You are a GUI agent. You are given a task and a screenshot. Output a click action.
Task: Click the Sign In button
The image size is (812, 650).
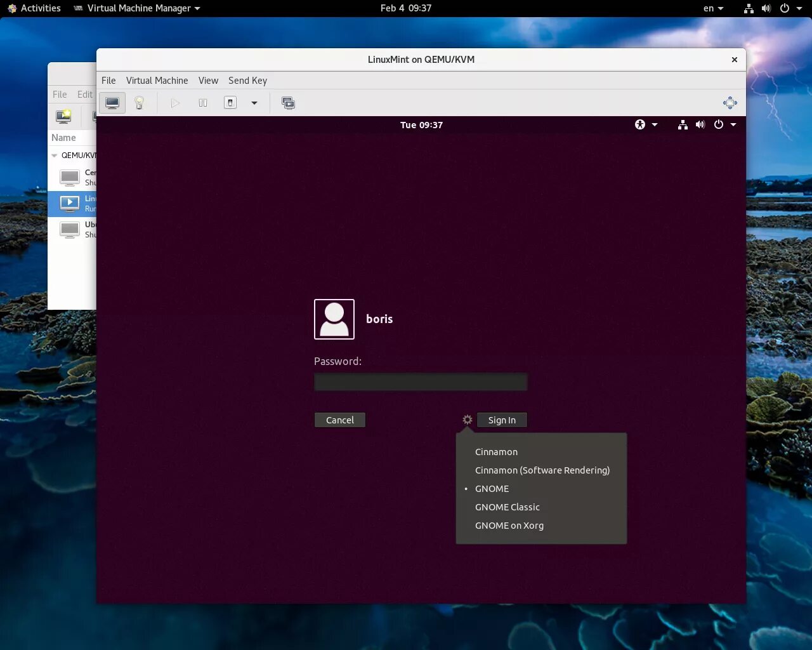pos(502,420)
